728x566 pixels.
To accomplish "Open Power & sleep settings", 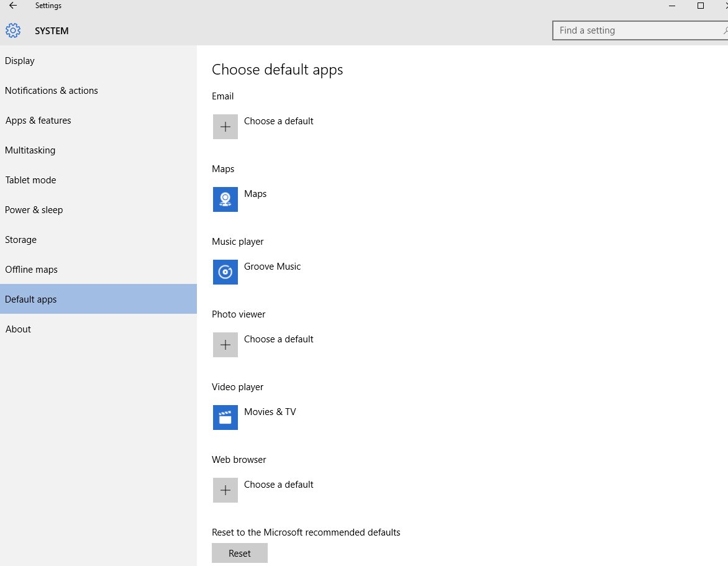I will [x=34, y=210].
